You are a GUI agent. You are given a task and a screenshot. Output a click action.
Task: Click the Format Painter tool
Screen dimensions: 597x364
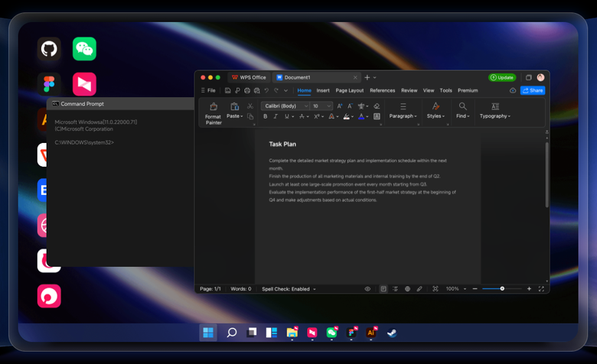(214, 113)
